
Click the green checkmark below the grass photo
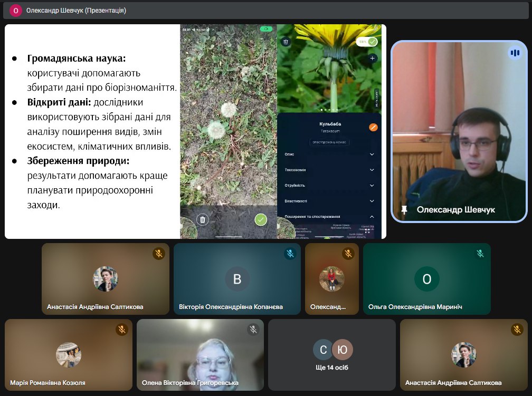[x=261, y=219]
